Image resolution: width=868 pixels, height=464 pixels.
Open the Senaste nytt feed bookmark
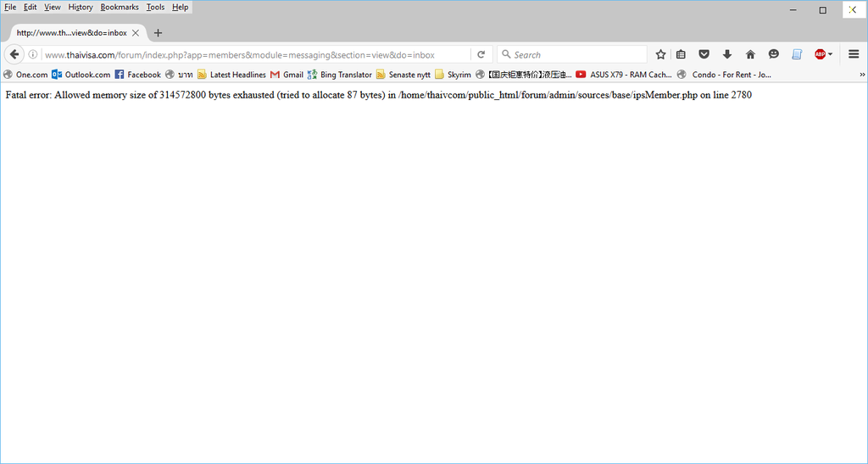pyautogui.click(x=403, y=74)
